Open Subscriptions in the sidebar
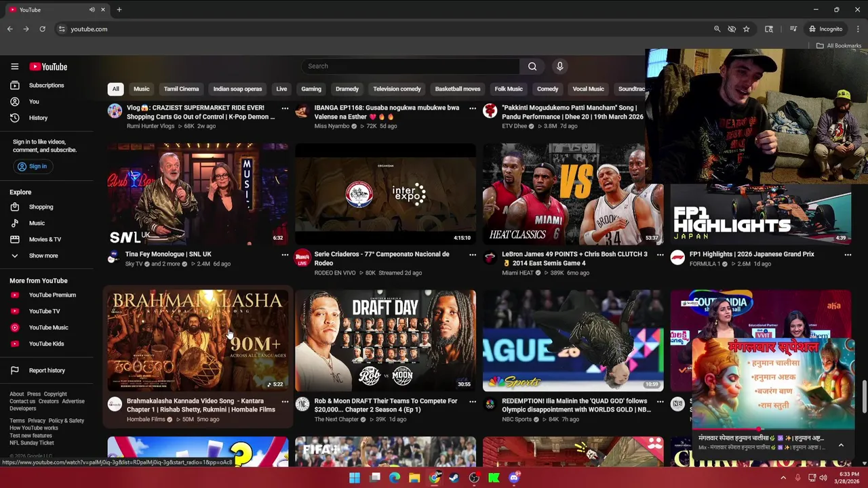The height and width of the screenshot is (488, 868). click(x=46, y=85)
